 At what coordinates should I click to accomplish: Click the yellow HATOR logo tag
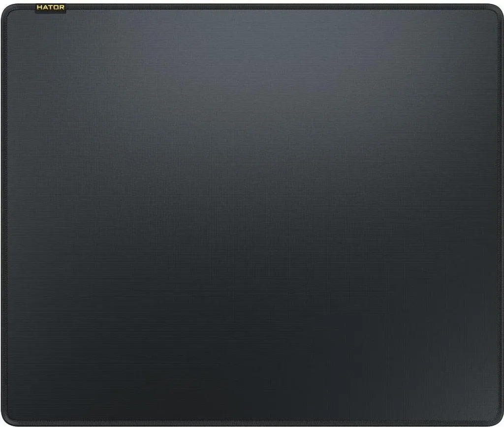[x=51, y=7]
